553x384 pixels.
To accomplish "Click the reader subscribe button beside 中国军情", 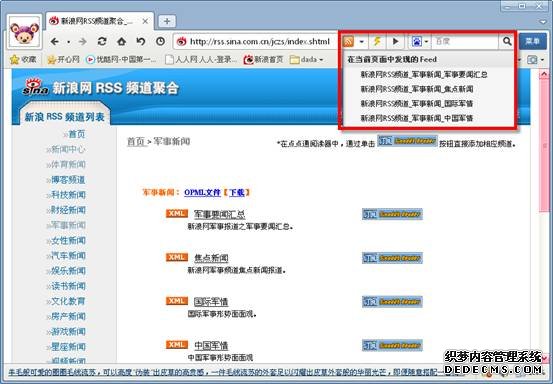I will [x=392, y=345].
